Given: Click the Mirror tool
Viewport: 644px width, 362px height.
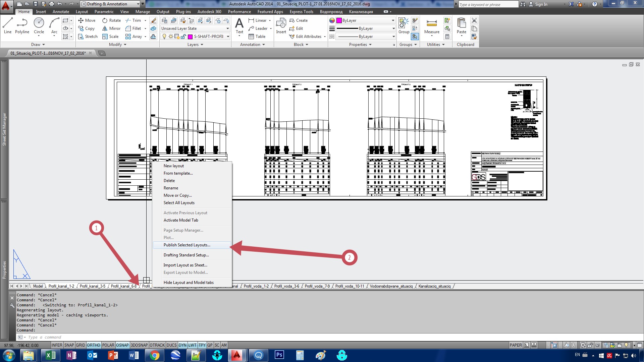Looking at the screenshot, I should click(x=111, y=28).
